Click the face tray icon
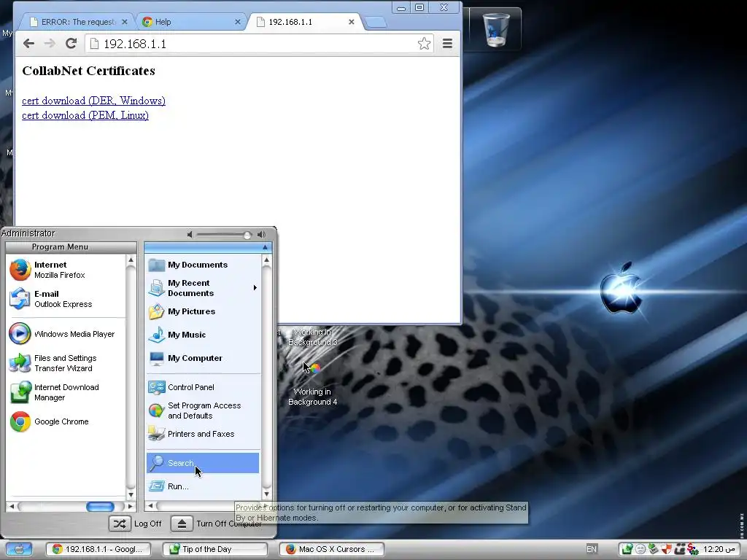The width and height of the screenshot is (747, 560). [x=640, y=549]
